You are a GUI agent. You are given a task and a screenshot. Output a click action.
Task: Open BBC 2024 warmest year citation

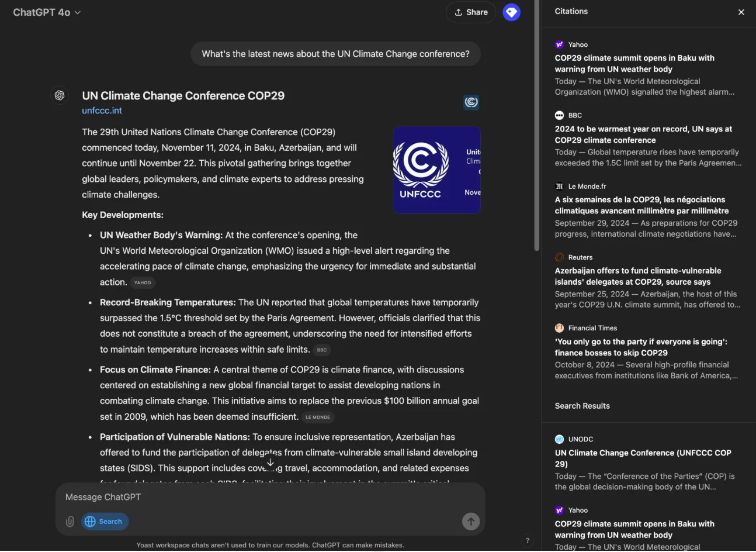tap(643, 134)
